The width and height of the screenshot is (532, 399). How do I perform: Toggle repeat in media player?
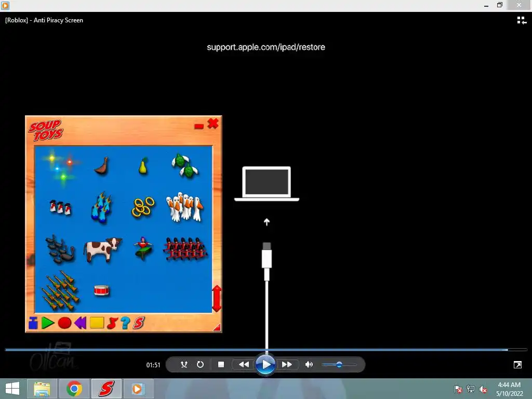click(x=200, y=364)
